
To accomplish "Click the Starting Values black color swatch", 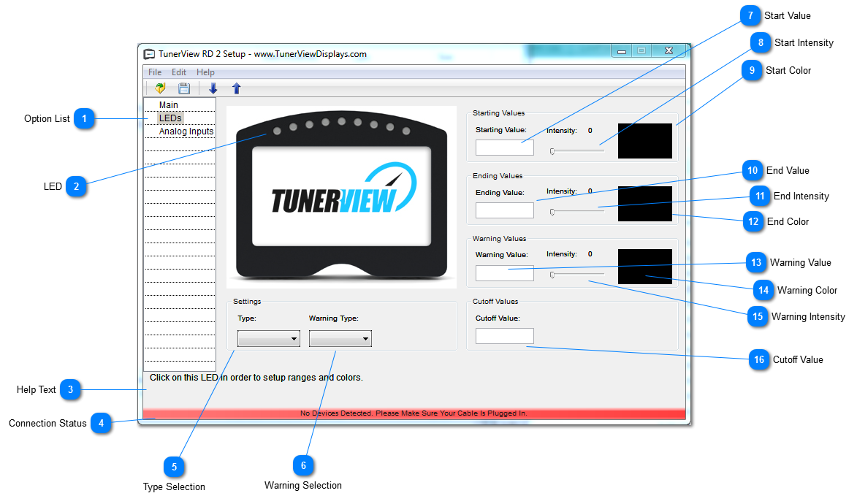I will [x=645, y=141].
